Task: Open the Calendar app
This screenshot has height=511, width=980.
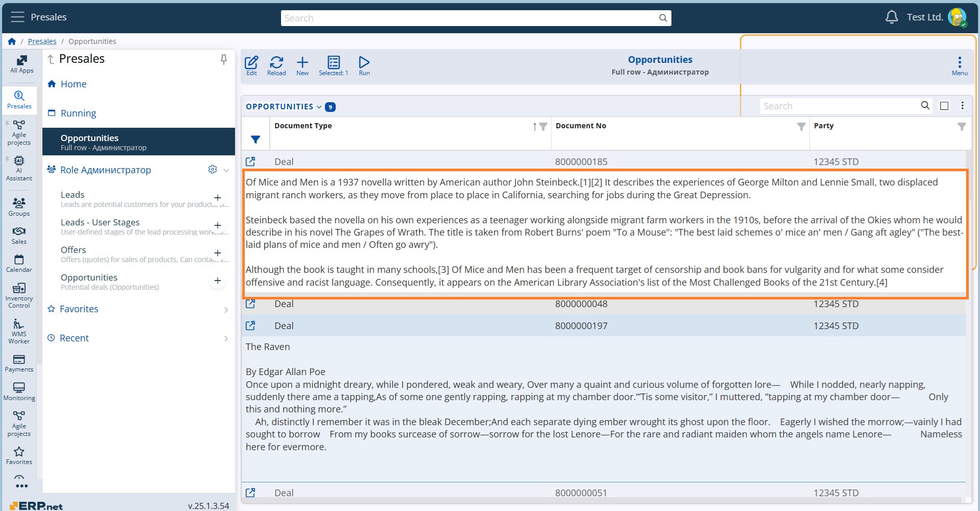Action: pyautogui.click(x=19, y=264)
